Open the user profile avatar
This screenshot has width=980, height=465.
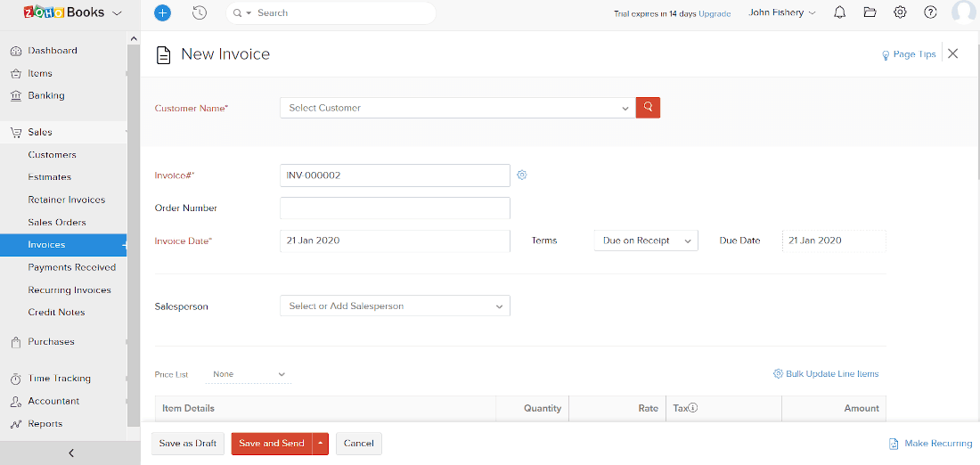pyautogui.click(x=964, y=12)
